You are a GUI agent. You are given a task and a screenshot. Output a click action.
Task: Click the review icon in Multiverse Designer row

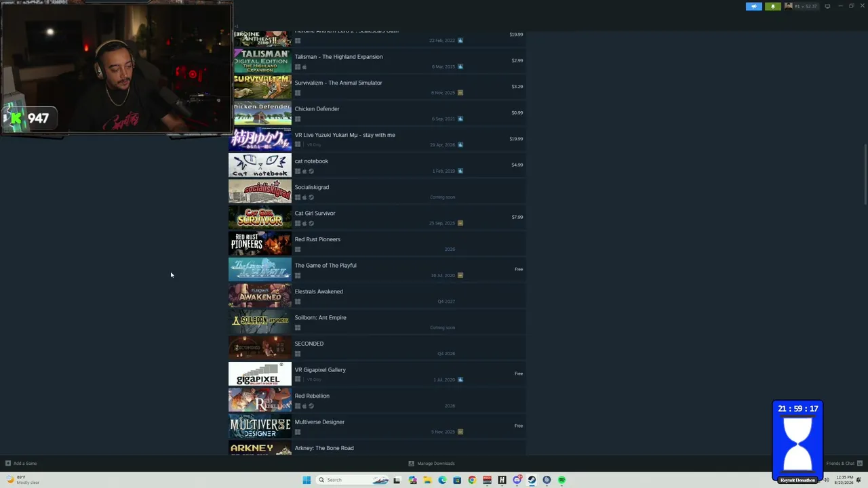click(460, 432)
